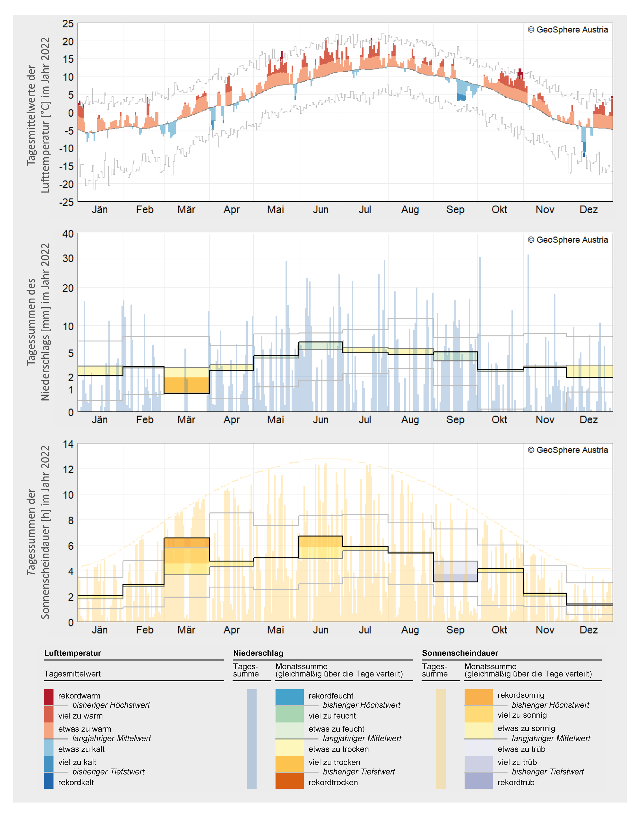Viewport: 644px width, 814px height.
Task: Click the Jul label under temperature chart
Action: (365, 210)
